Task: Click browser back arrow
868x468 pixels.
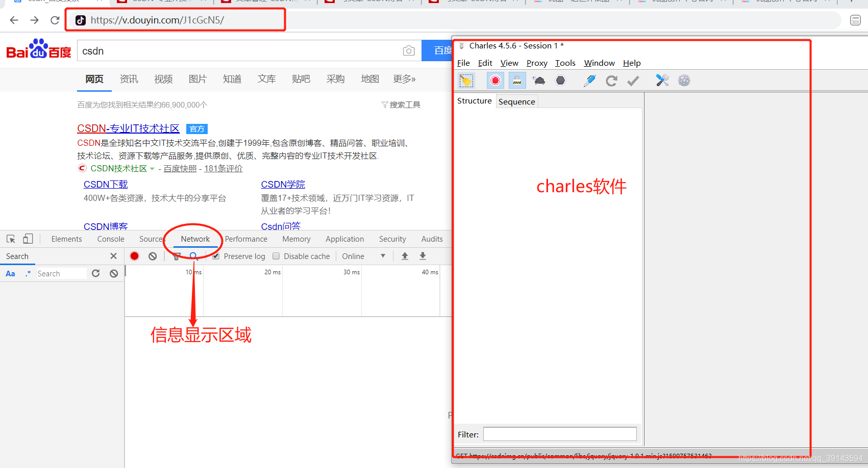Action: [x=14, y=20]
